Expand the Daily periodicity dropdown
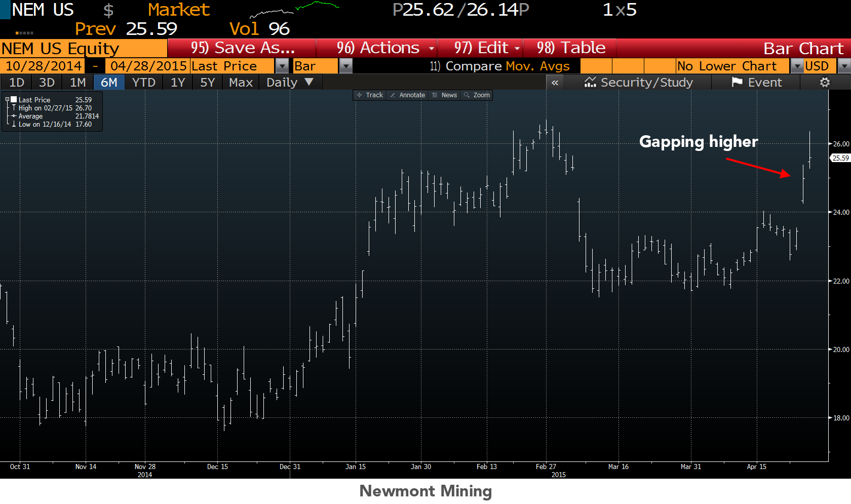 point(309,82)
